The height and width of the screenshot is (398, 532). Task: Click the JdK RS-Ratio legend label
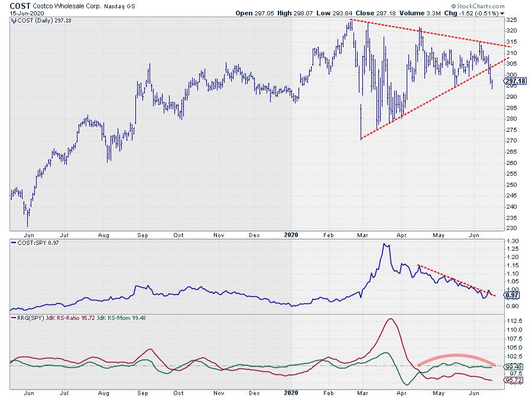(61, 319)
